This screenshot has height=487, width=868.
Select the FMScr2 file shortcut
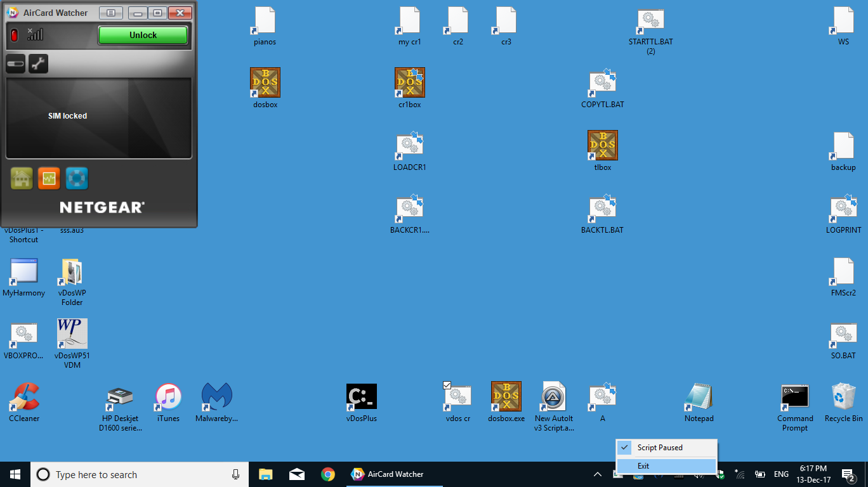[x=844, y=276]
